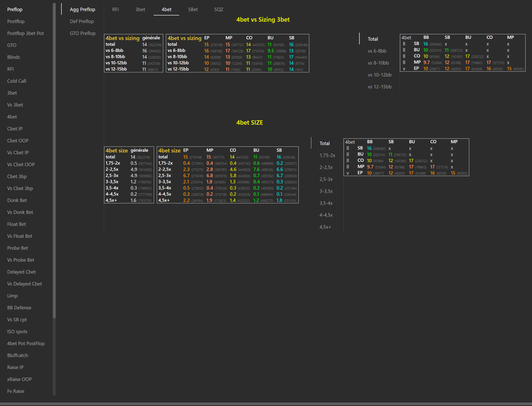This screenshot has height=406, width=532.
Task: Open Probe Bet in sidebar
Action: (x=18, y=248)
